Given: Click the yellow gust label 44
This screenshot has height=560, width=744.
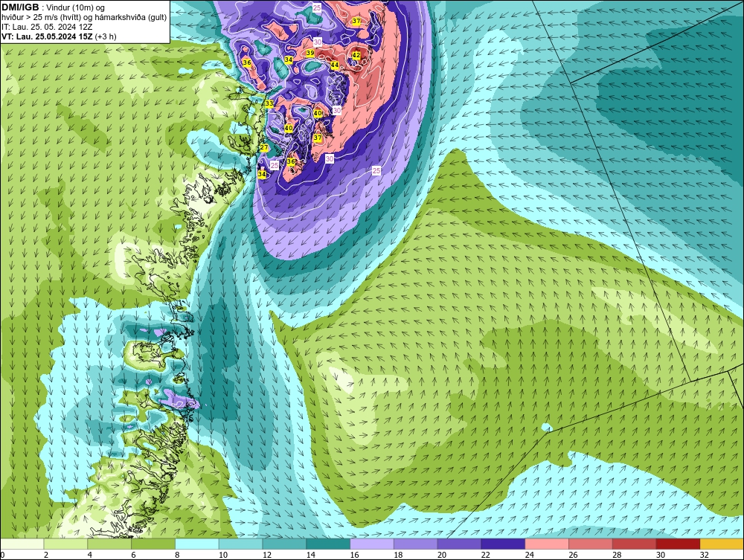Looking at the screenshot, I should pos(335,65).
